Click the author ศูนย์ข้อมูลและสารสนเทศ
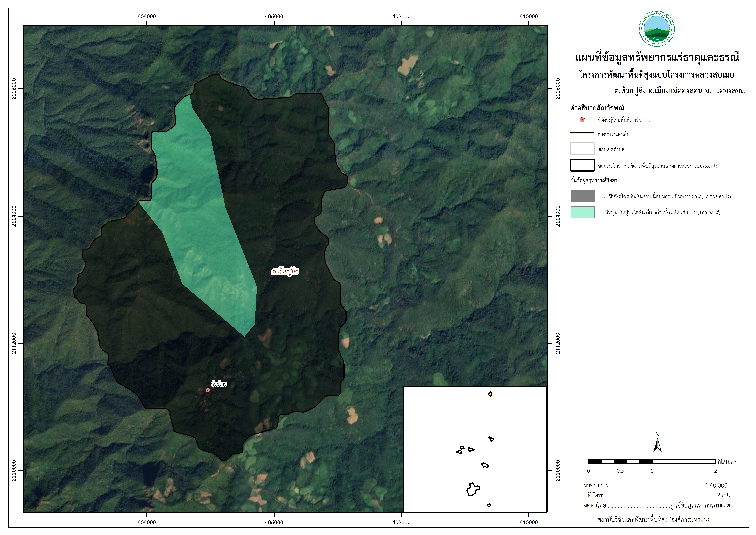Screen dimensions: 756x535 click(x=700, y=505)
